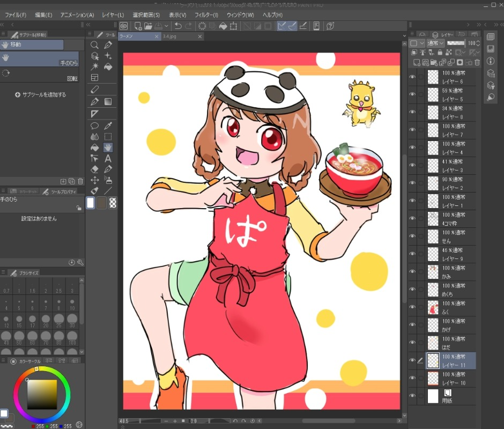Toggle visibility of レイヤー 6
The height and width of the screenshot is (429, 504).
click(412, 77)
